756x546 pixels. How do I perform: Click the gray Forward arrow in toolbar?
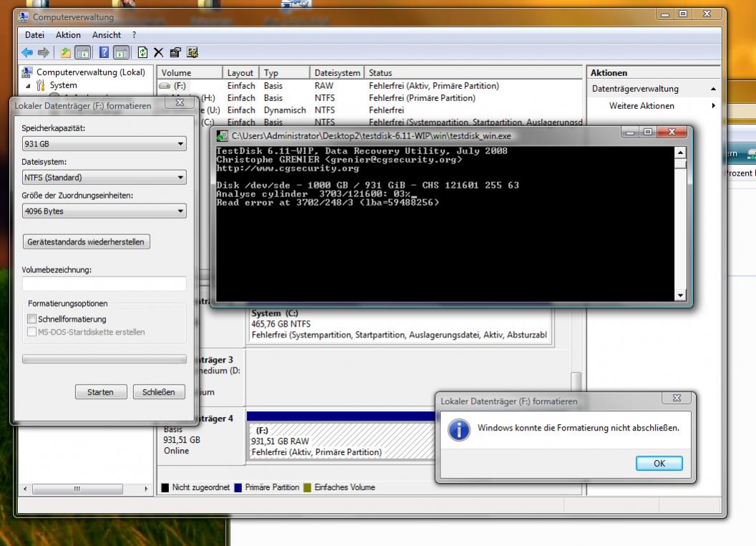click(44, 52)
